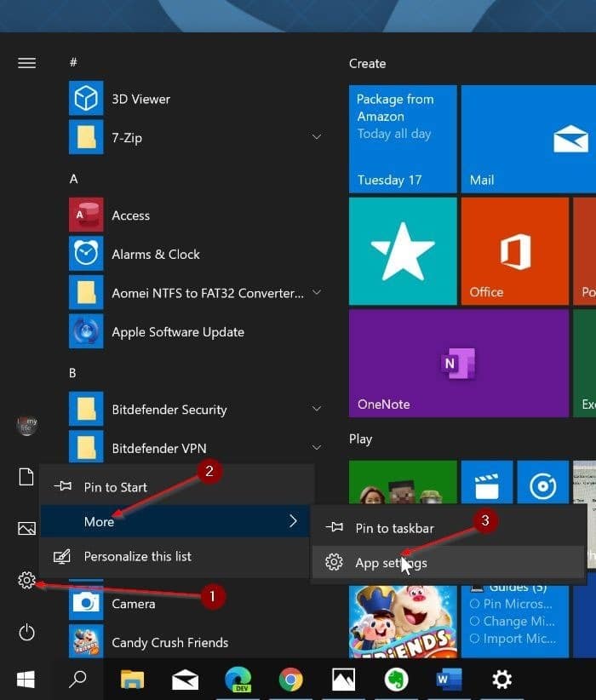Image resolution: width=596 pixels, height=700 pixels.
Task: Click the letter B group header
Action: pyautogui.click(x=72, y=373)
